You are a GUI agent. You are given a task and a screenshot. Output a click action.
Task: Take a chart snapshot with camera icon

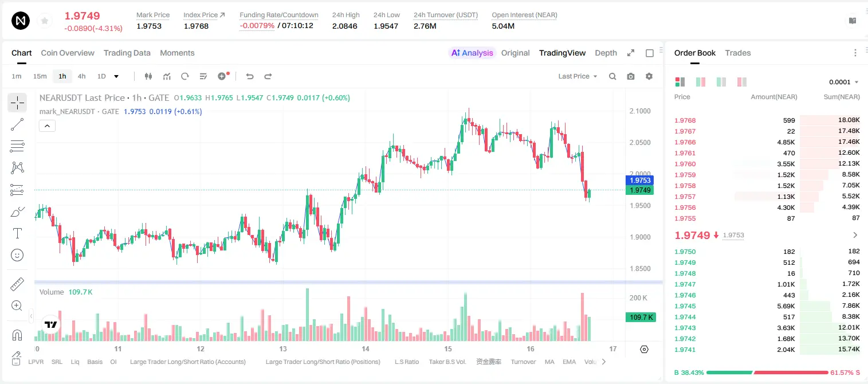(631, 76)
